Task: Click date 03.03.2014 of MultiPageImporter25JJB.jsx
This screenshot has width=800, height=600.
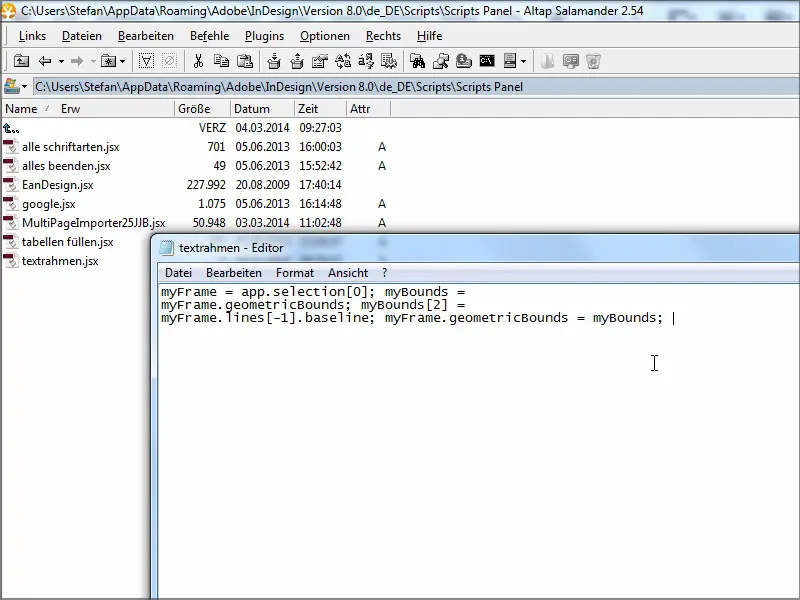Action: click(262, 223)
